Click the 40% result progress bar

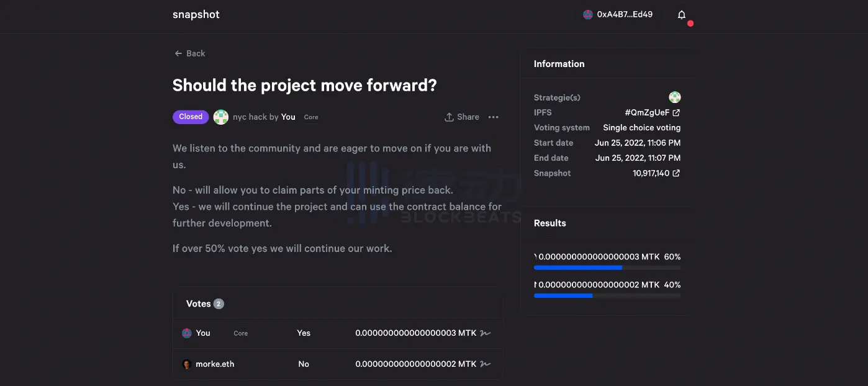607,296
